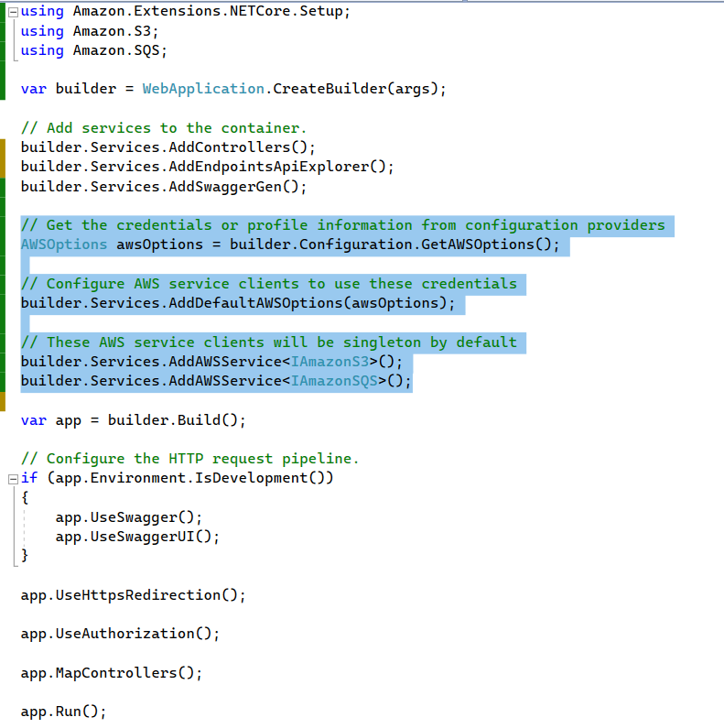Click 'var app = builder.Build();' line

[x=134, y=420]
